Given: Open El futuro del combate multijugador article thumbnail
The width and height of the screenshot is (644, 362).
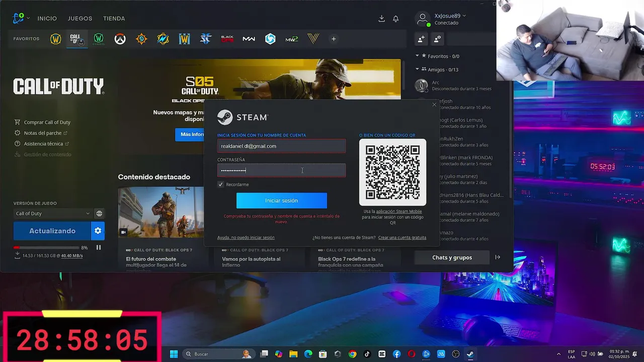Looking at the screenshot, I should [162, 212].
